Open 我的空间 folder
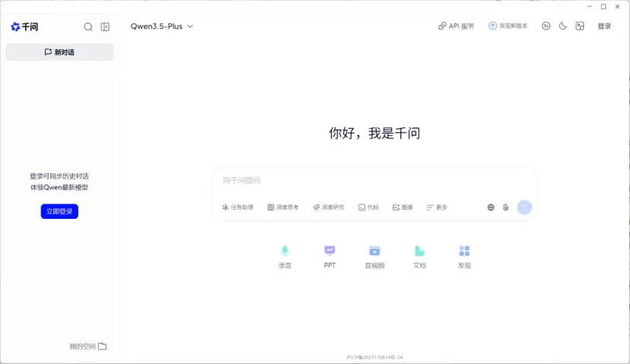 (88, 347)
